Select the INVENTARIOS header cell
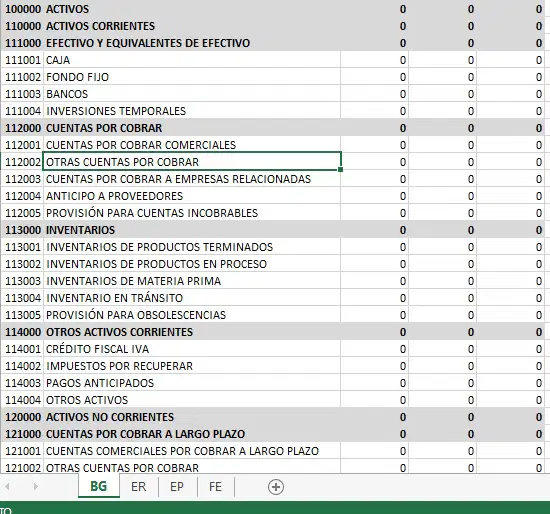The width and height of the screenshot is (550, 514). [192, 230]
